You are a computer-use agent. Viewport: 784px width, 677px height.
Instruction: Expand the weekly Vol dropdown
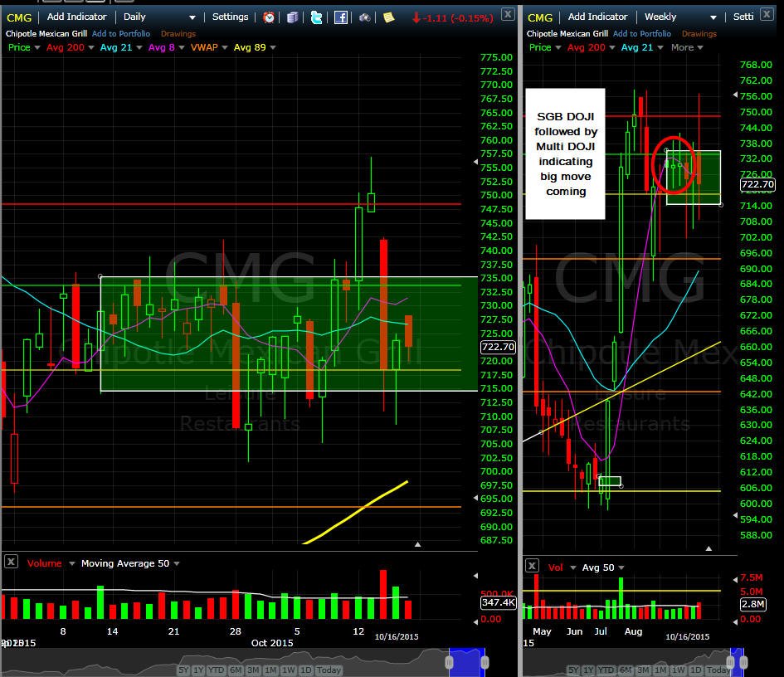click(x=573, y=567)
